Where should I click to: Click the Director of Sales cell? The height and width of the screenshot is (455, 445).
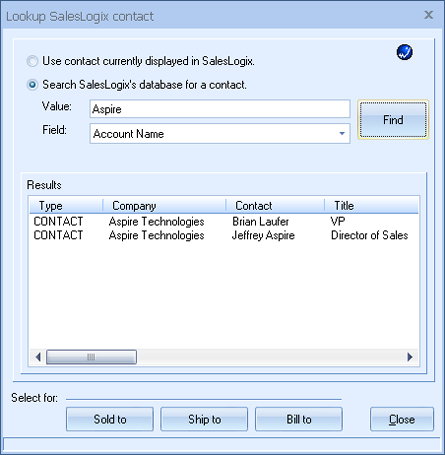(369, 235)
